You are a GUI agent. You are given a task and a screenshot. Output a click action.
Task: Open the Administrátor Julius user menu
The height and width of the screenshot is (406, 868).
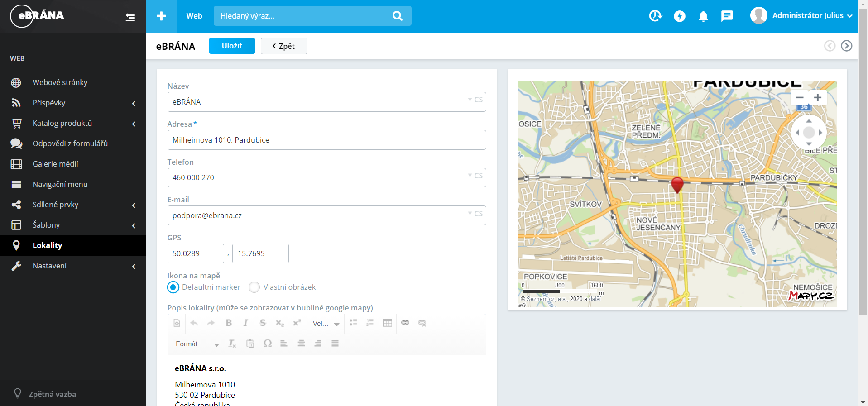tap(801, 15)
